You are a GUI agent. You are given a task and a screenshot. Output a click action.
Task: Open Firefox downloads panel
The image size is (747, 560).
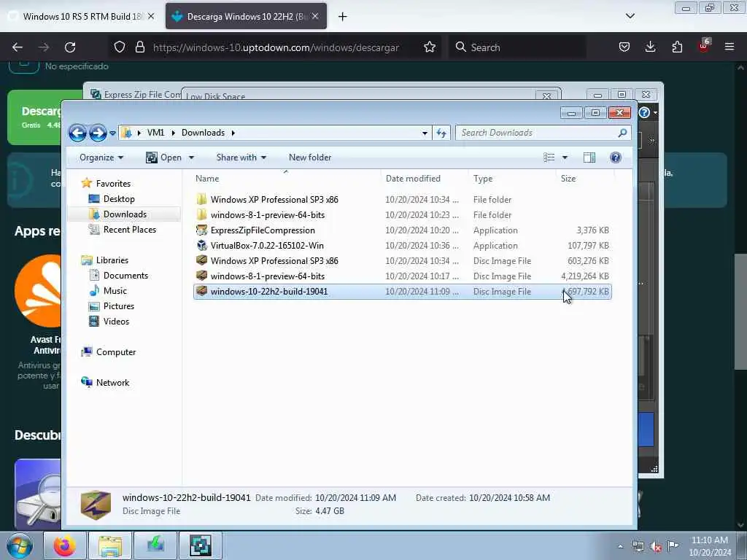tap(650, 47)
